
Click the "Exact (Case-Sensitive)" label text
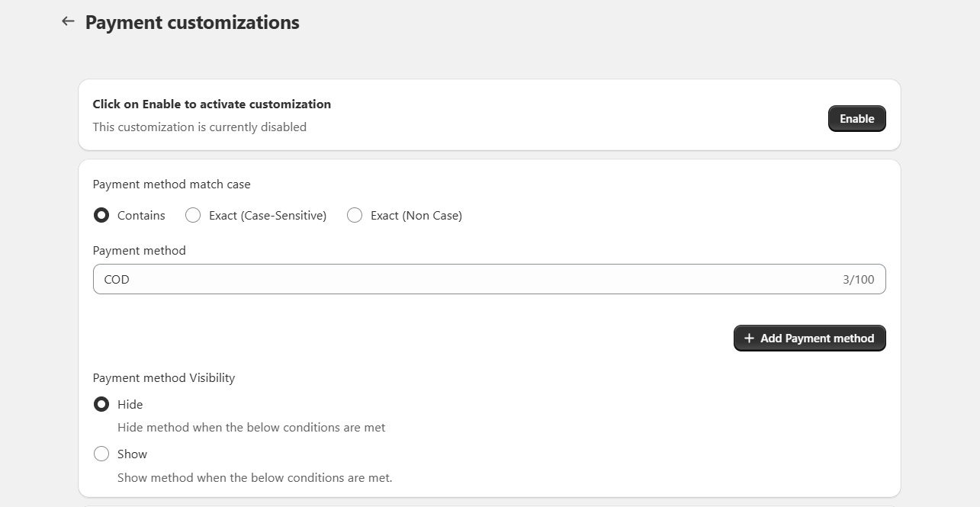268,216
